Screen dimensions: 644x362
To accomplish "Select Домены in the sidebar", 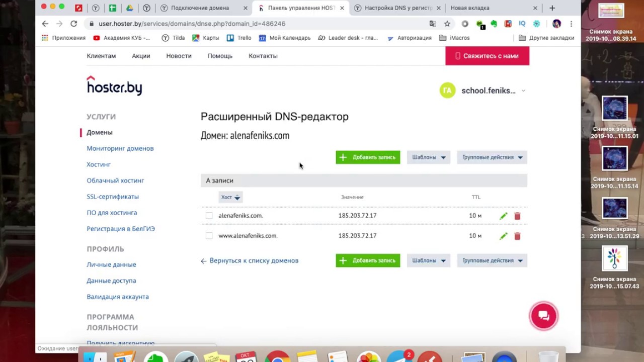I will (100, 132).
